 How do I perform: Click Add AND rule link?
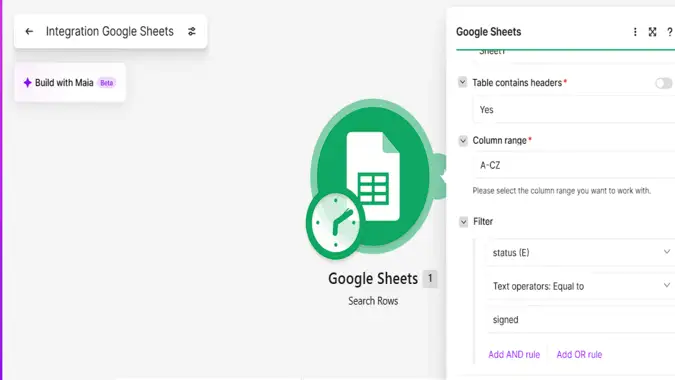pos(514,355)
